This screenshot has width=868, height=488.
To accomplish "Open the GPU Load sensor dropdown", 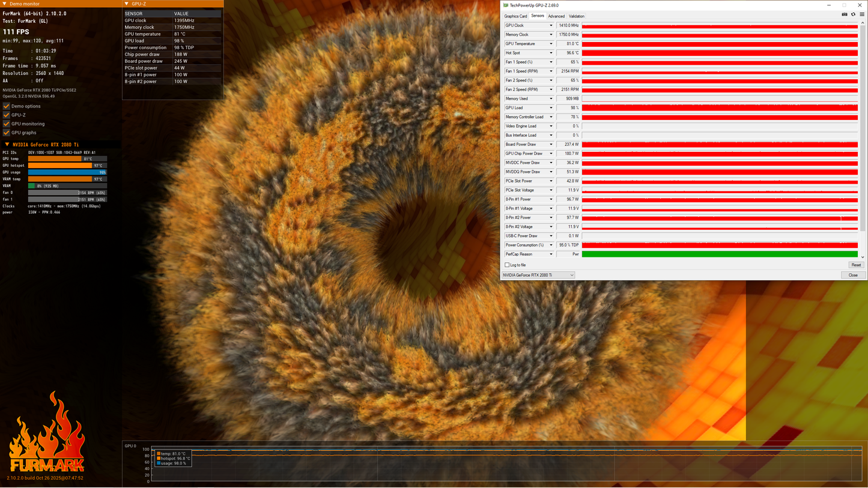I will pos(551,108).
